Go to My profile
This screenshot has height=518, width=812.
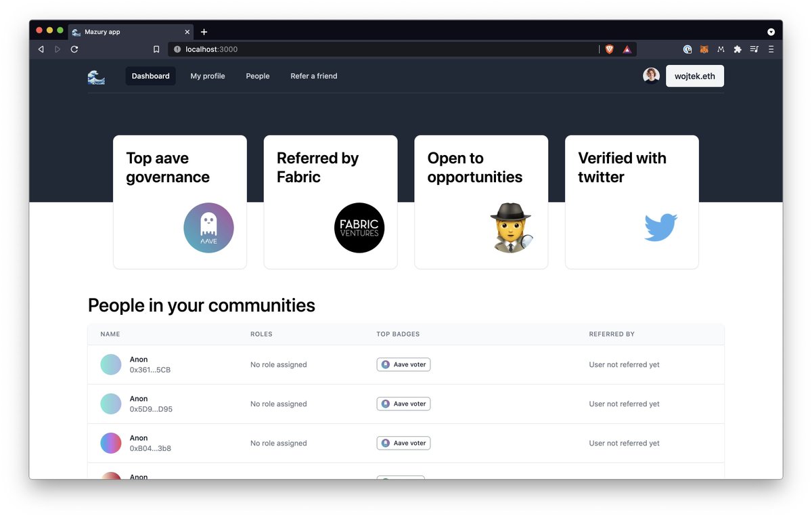(208, 76)
